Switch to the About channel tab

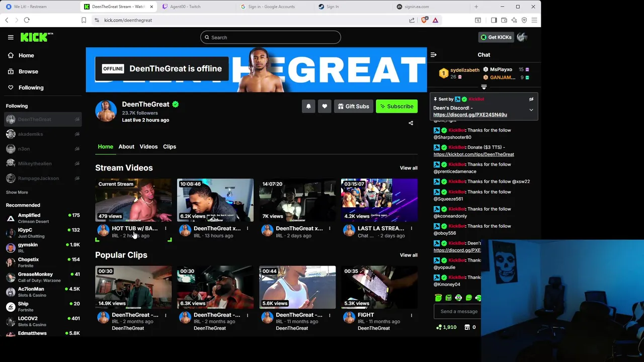126,146
